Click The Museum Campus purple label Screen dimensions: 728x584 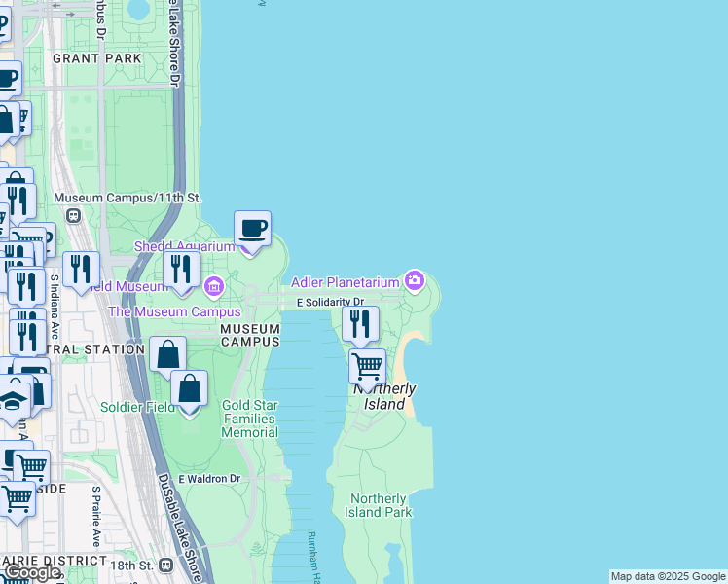pyautogui.click(x=174, y=311)
